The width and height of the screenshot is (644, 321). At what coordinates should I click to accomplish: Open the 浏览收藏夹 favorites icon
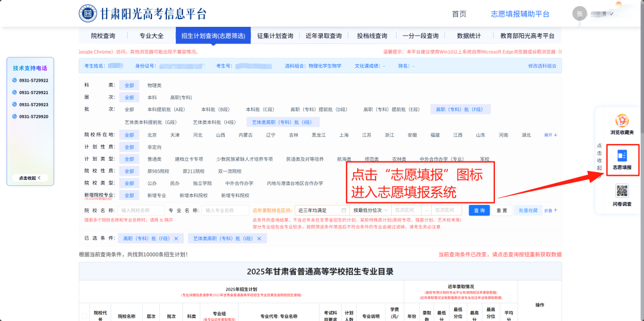click(x=622, y=120)
